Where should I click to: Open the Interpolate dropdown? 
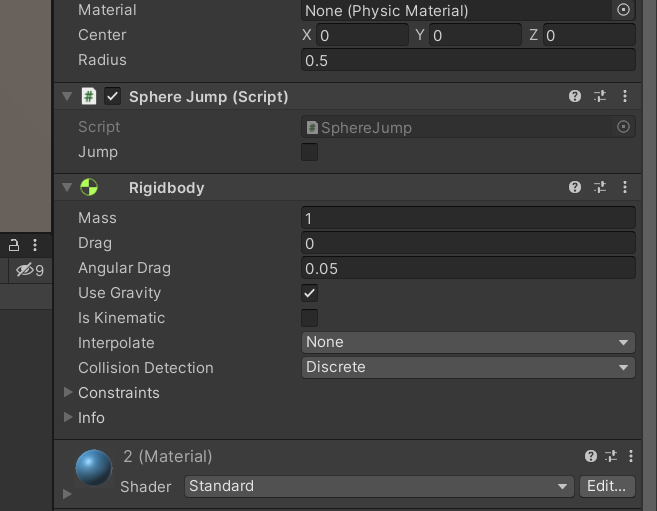point(468,343)
